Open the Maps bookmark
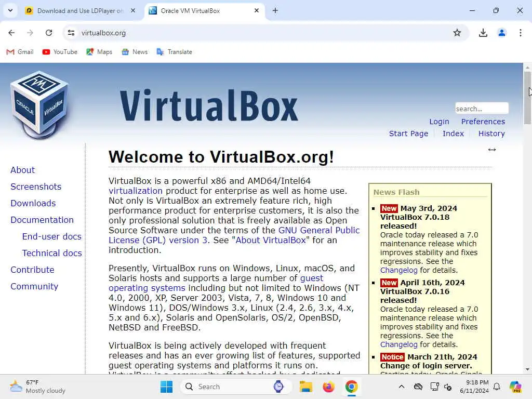Screen dimensions: 532x399 (x=99, y=52)
